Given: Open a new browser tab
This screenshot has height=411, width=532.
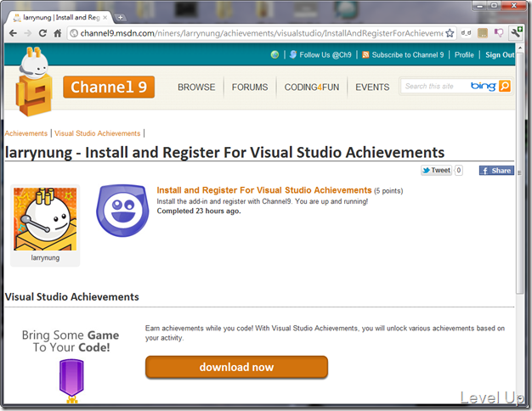Looking at the screenshot, I should pos(120,17).
